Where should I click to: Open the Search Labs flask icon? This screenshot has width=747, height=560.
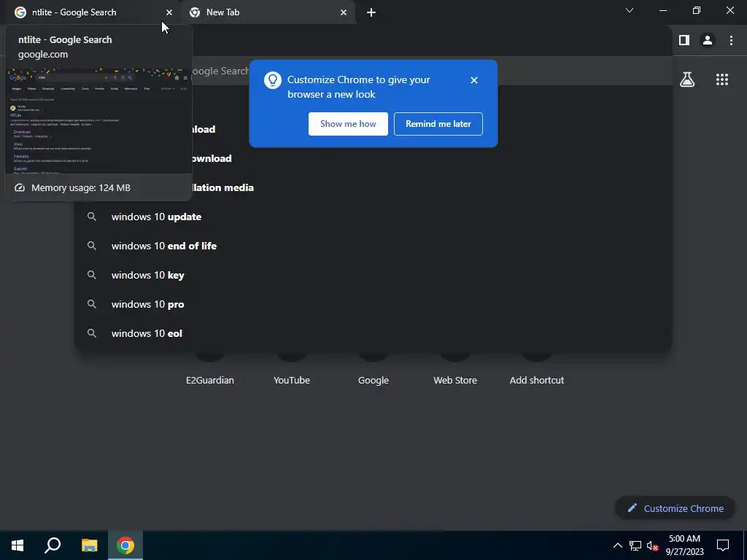687,79
